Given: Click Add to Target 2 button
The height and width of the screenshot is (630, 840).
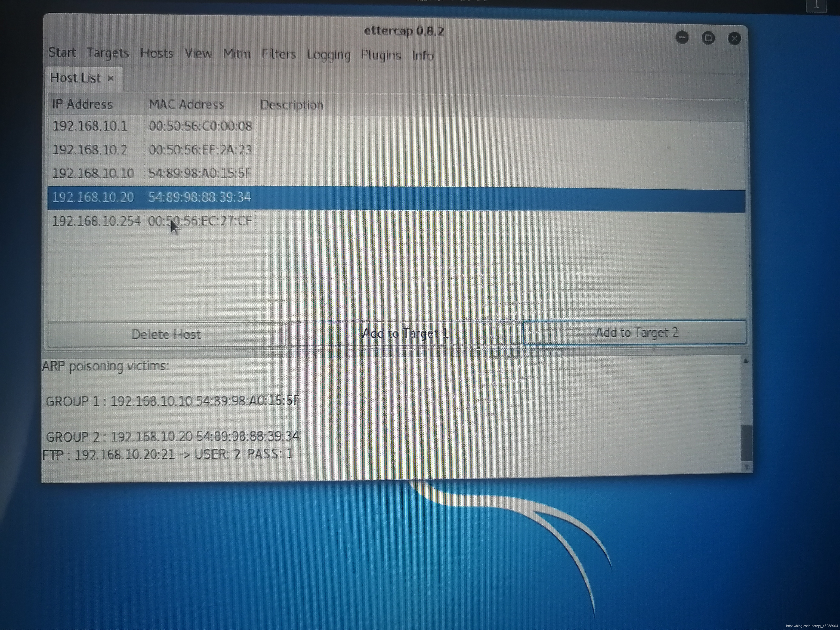Looking at the screenshot, I should pos(635,332).
